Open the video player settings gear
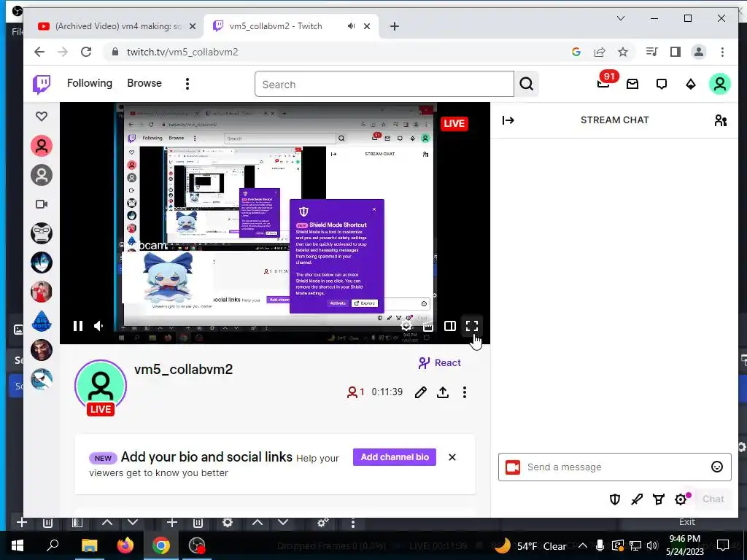This screenshot has width=747, height=560. tap(406, 326)
